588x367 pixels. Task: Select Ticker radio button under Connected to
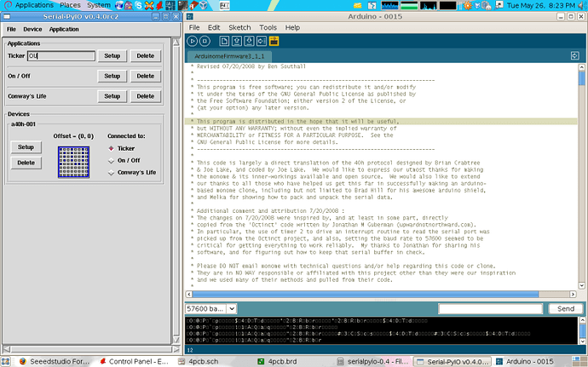point(111,148)
